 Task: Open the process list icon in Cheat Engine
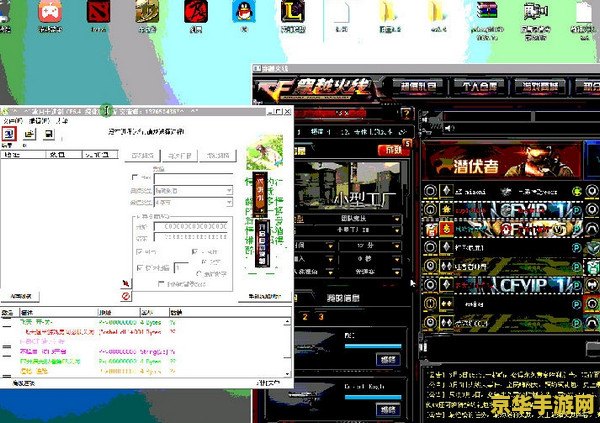(9, 134)
